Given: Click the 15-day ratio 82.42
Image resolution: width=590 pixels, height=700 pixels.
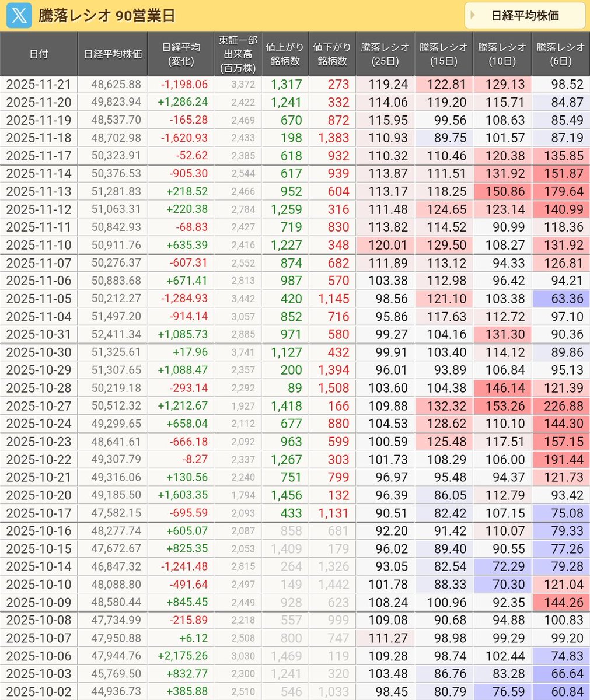Looking at the screenshot, I should pos(450,513).
